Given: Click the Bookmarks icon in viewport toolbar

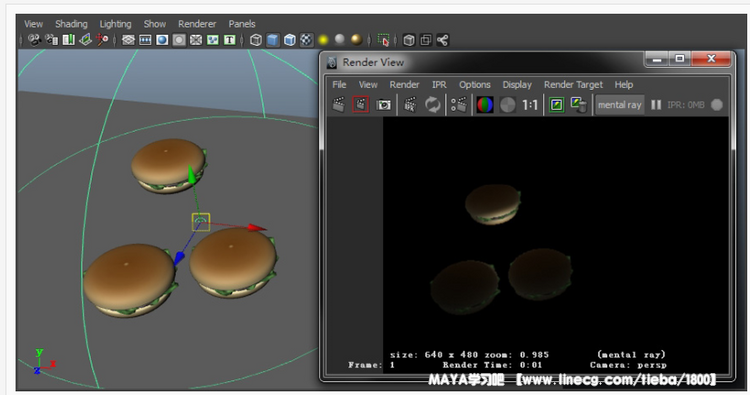Looking at the screenshot, I should pos(68,40).
